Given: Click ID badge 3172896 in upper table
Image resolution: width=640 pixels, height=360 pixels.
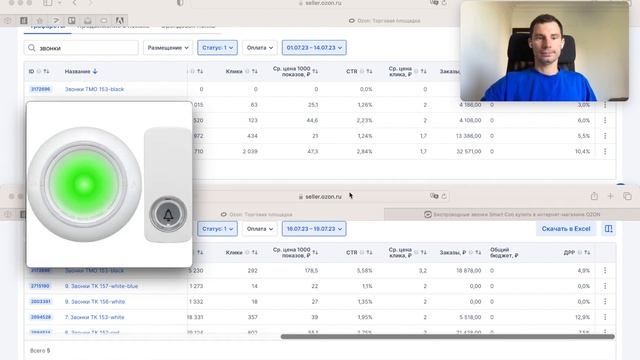Looking at the screenshot, I should point(40,89).
